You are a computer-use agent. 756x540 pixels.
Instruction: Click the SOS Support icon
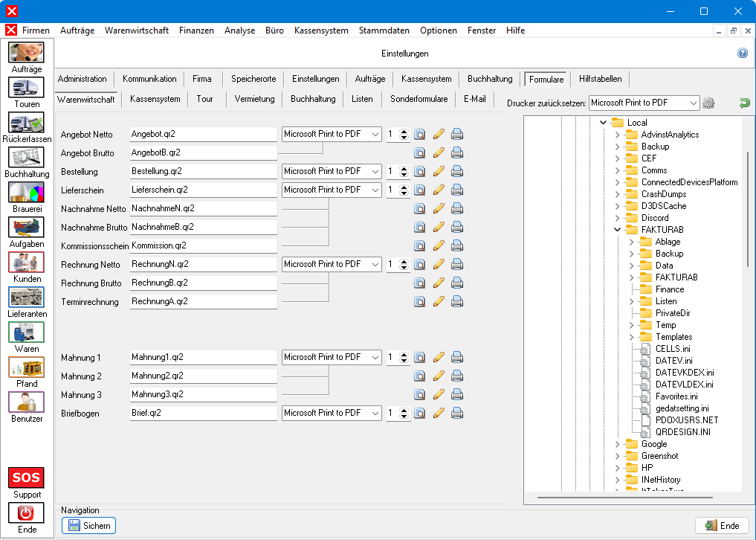(x=26, y=478)
